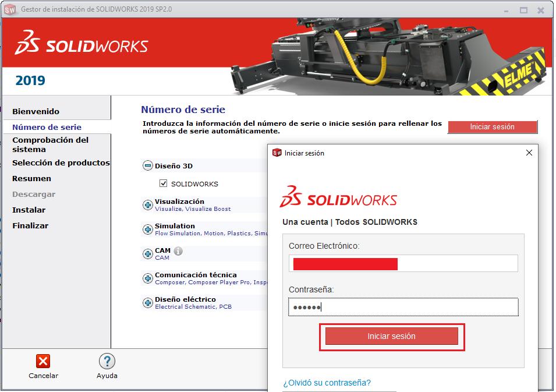
Task: Click 'Visualize, Visualize Boost' subtitle text
Action: (x=193, y=209)
